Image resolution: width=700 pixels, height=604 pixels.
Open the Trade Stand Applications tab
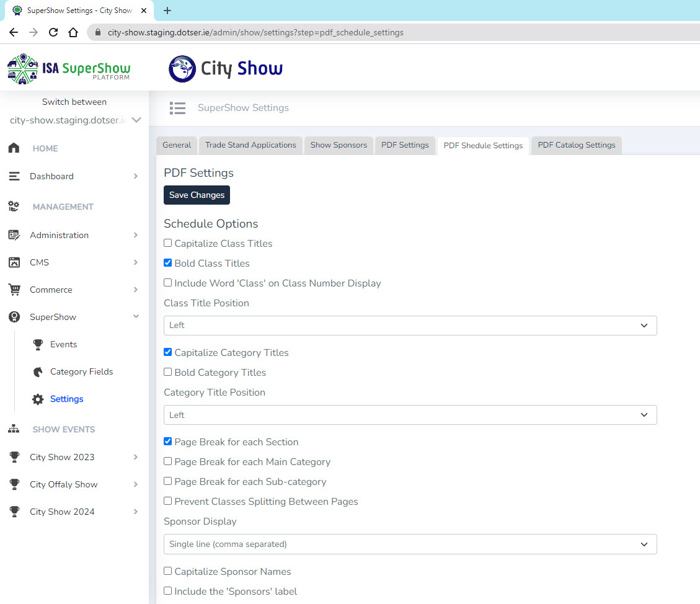click(250, 145)
